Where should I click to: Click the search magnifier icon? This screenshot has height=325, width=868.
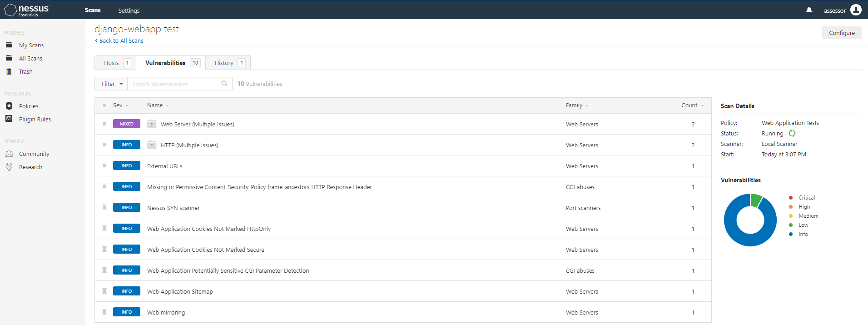click(224, 84)
